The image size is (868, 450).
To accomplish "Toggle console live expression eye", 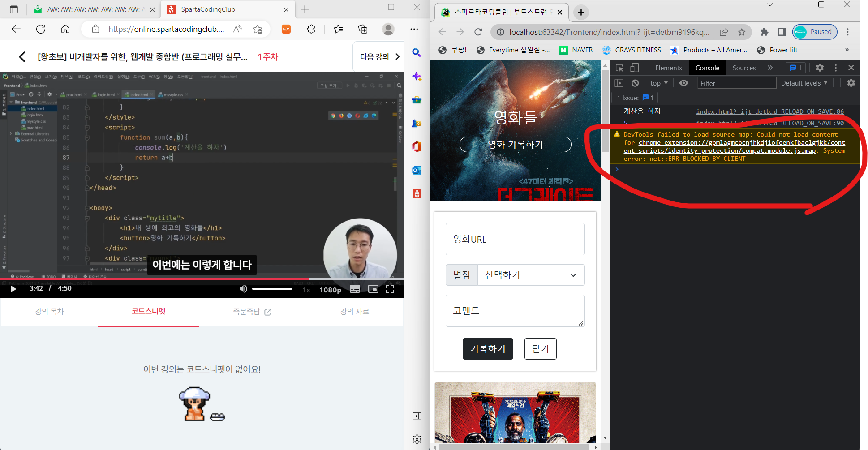I will click(683, 83).
